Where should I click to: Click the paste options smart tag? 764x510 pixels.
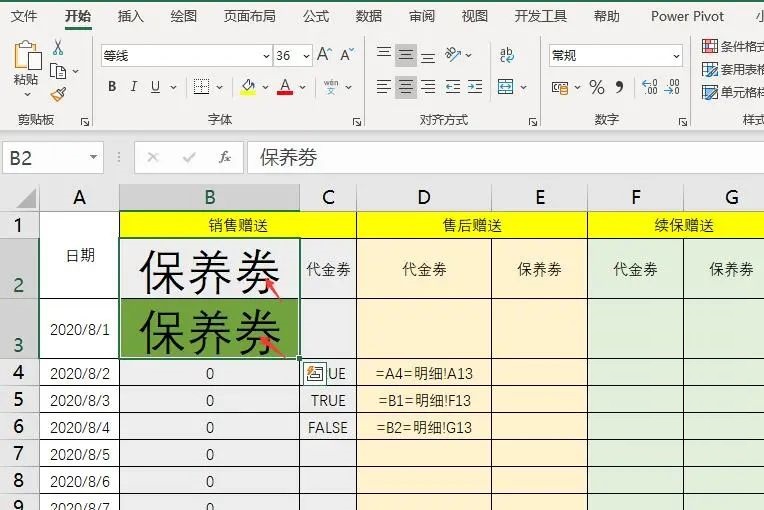pyautogui.click(x=315, y=374)
